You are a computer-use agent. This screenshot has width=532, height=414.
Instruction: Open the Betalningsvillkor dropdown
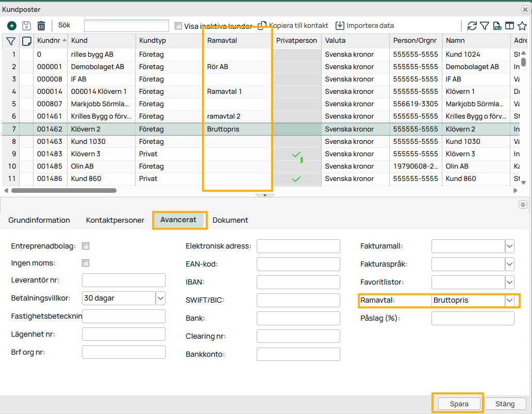[x=160, y=299]
